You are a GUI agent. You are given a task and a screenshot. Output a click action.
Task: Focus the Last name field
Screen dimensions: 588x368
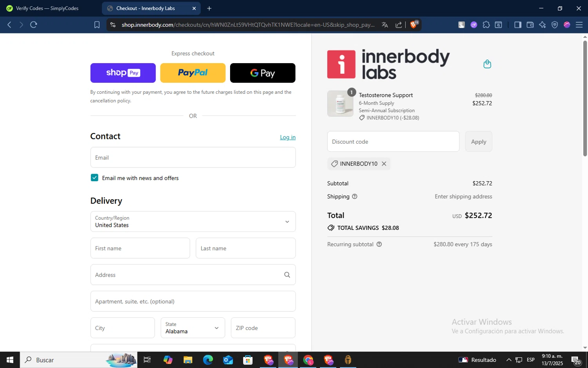(246, 248)
